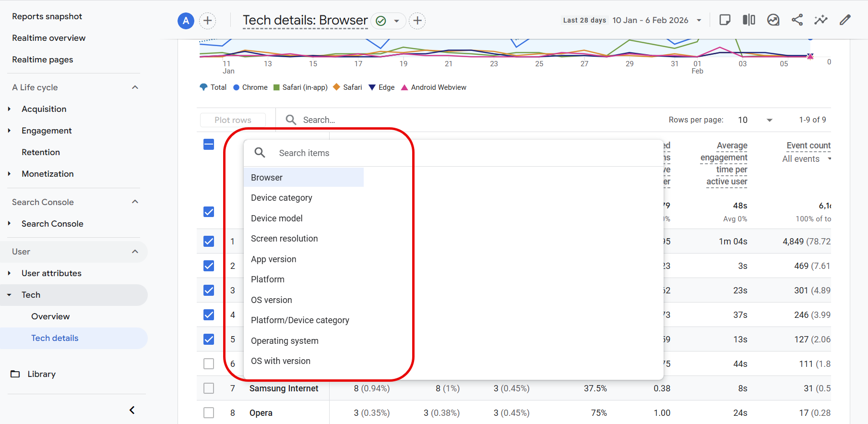Open the report title dropdown arrow
The width and height of the screenshot is (868, 424).
tap(397, 21)
